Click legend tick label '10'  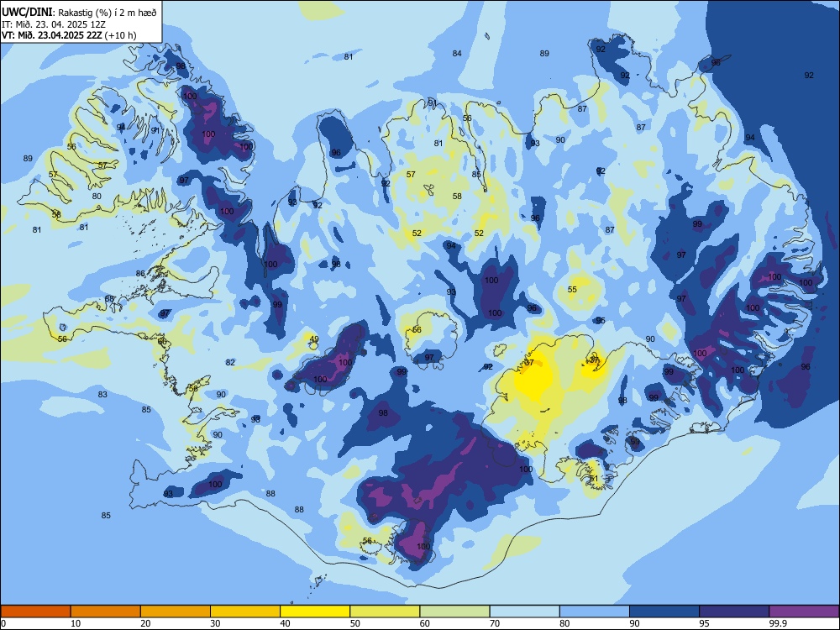tap(76, 623)
